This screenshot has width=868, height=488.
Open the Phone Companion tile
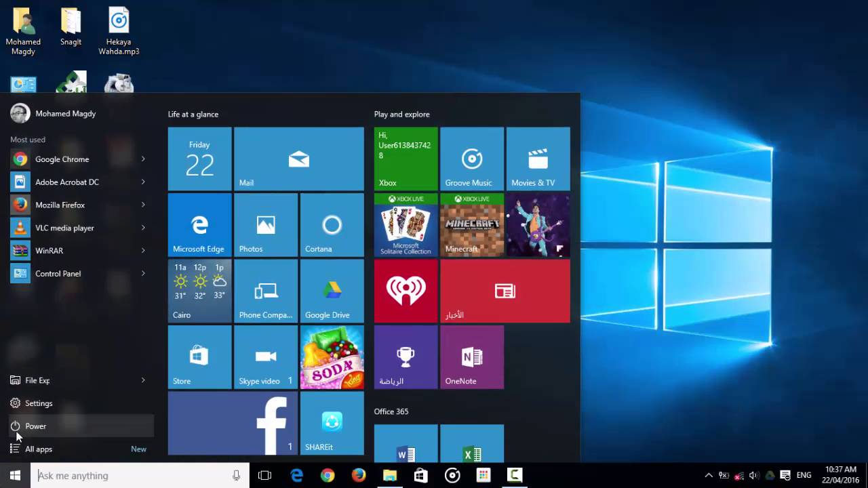click(266, 291)
